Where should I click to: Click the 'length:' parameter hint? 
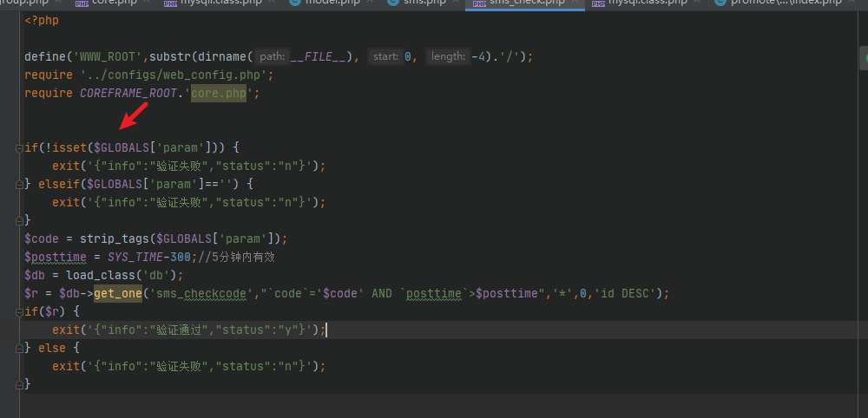tap(447, 56)
